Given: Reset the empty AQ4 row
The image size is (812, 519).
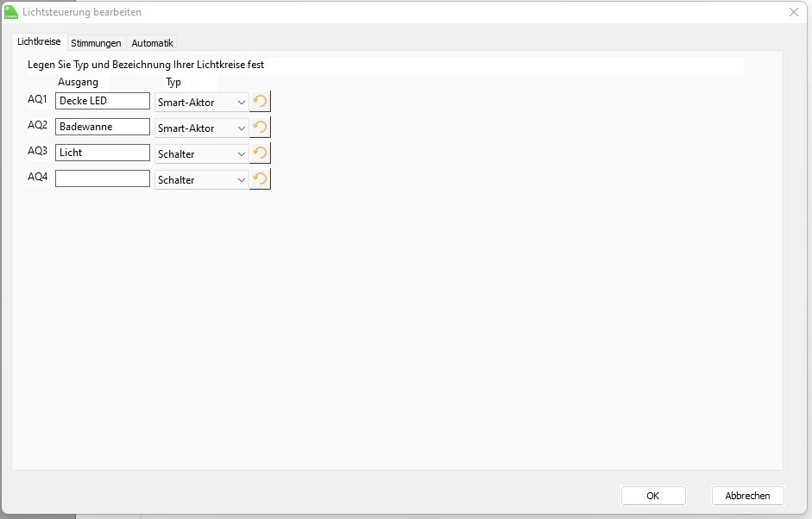Looking at the screenshot, I should click(x=260, y=179).
